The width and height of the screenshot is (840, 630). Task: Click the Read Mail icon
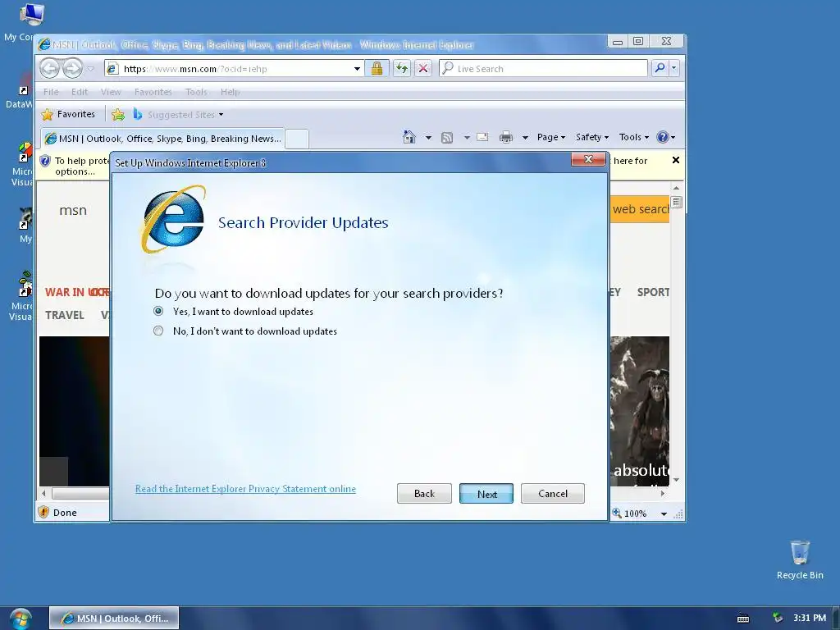pyautogui.click(x=482, y=137)
